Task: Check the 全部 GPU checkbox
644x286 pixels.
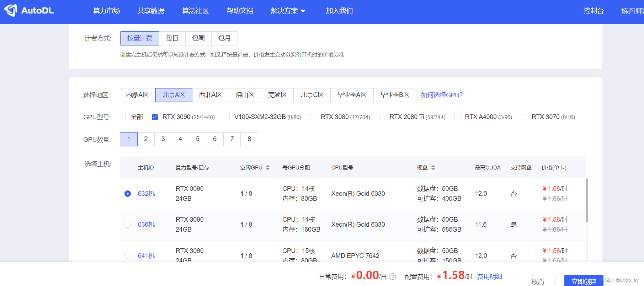Action: [123, 117]
